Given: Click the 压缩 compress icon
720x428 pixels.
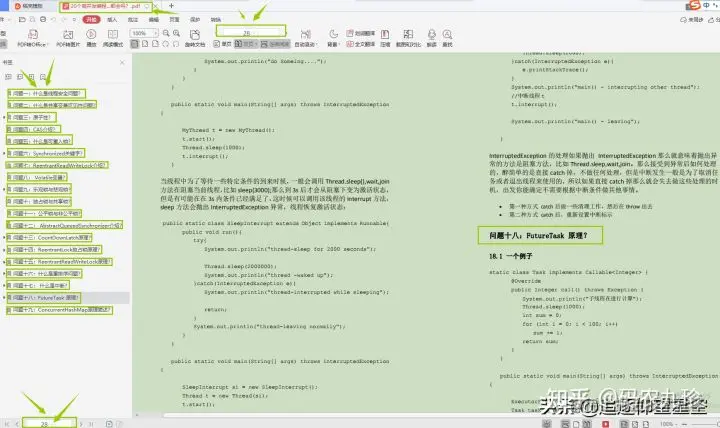Looking at the screenshot, I should 385,34.
